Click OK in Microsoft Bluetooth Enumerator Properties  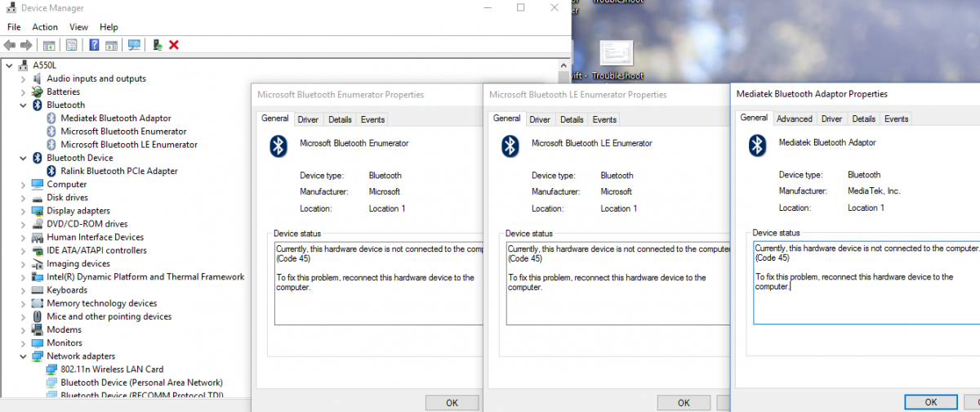pyautogui.click(x=452, y=403)
